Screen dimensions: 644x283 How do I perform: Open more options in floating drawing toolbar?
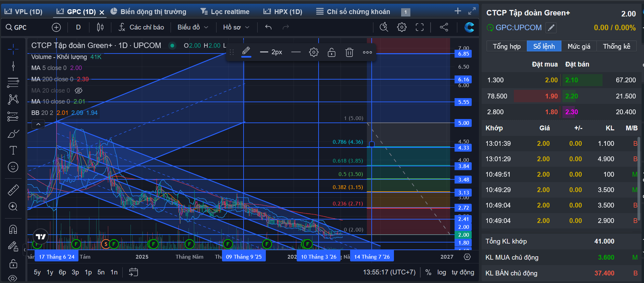coord(367,52)
